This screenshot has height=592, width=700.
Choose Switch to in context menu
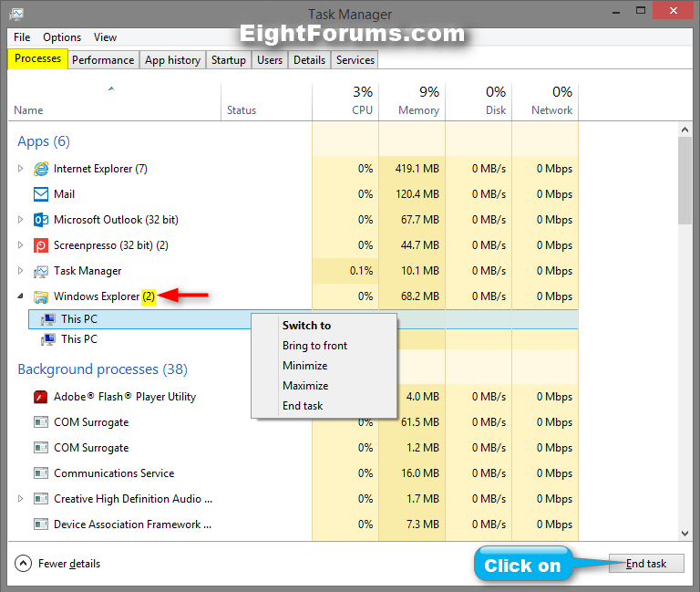pos(324,326)
